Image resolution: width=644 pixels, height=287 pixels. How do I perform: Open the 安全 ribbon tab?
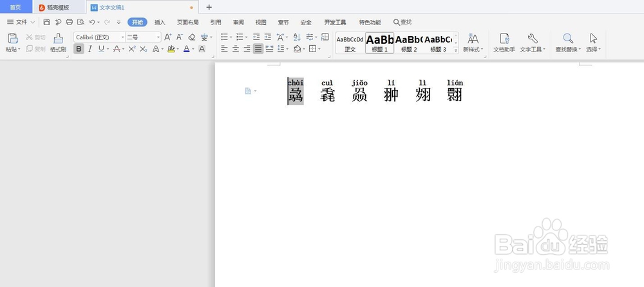point(306,22)
